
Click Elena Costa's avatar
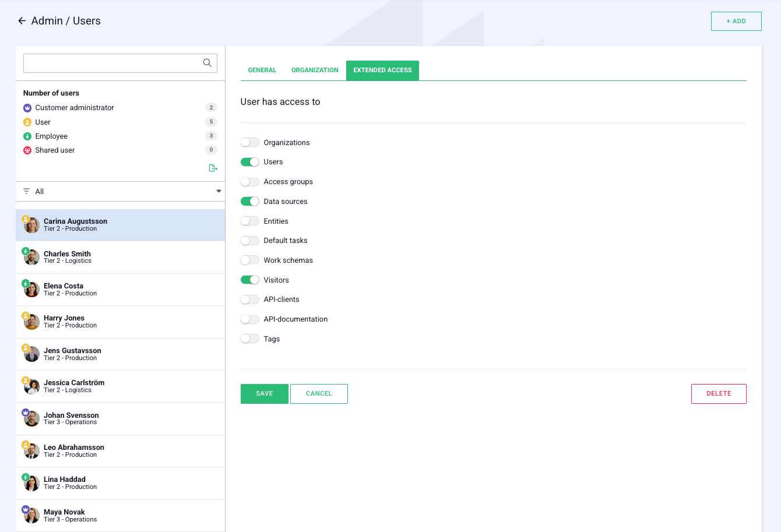32,290
